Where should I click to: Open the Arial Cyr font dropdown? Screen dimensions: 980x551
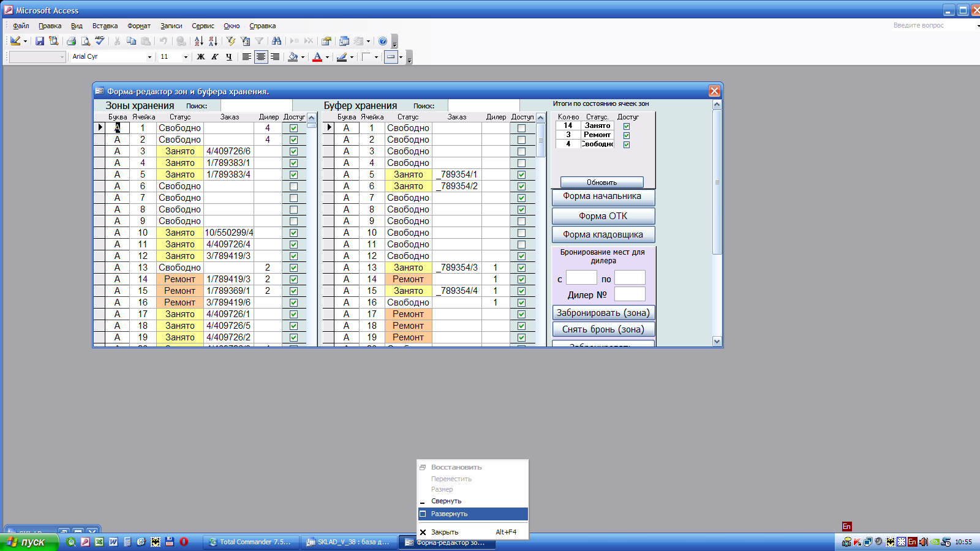(149, 57)
